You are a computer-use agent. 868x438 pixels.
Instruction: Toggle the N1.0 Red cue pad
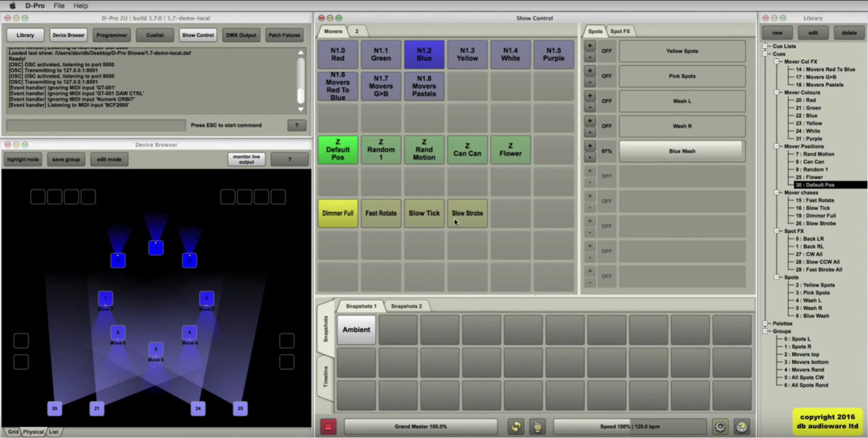(337, 54)
